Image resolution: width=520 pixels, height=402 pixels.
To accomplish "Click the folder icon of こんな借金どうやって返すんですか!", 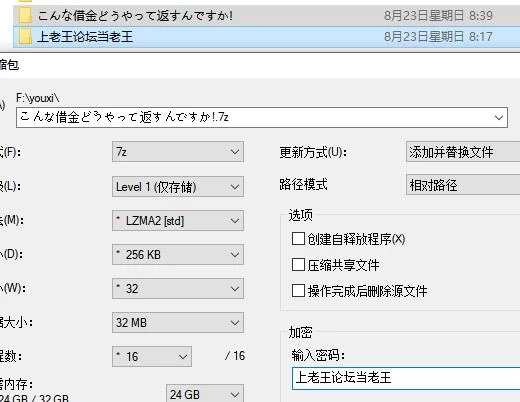I will tap(25, 15).
